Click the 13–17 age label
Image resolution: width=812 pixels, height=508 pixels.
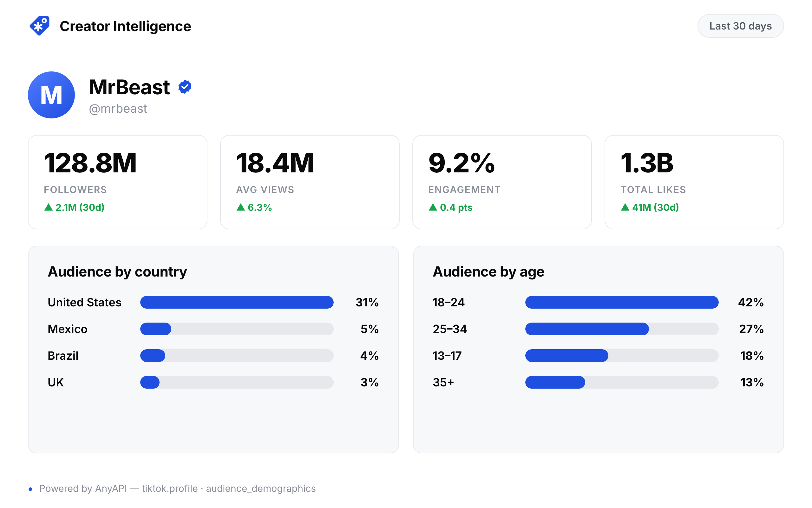[x=447, y=356]
